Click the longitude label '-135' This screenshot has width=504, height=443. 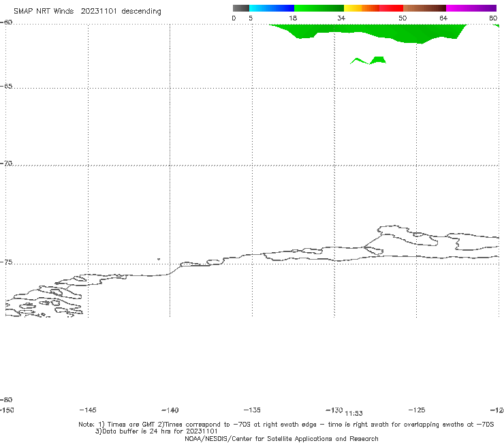252,410
